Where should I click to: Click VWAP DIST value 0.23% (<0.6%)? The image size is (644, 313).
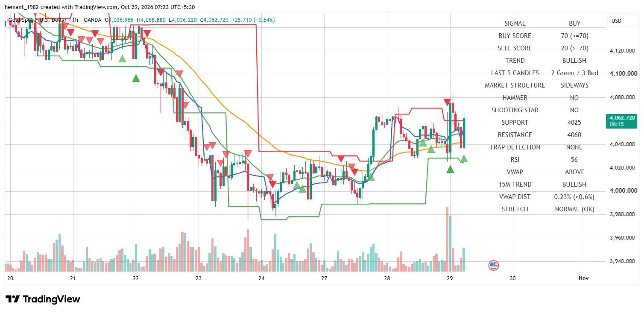coord(574,197)
